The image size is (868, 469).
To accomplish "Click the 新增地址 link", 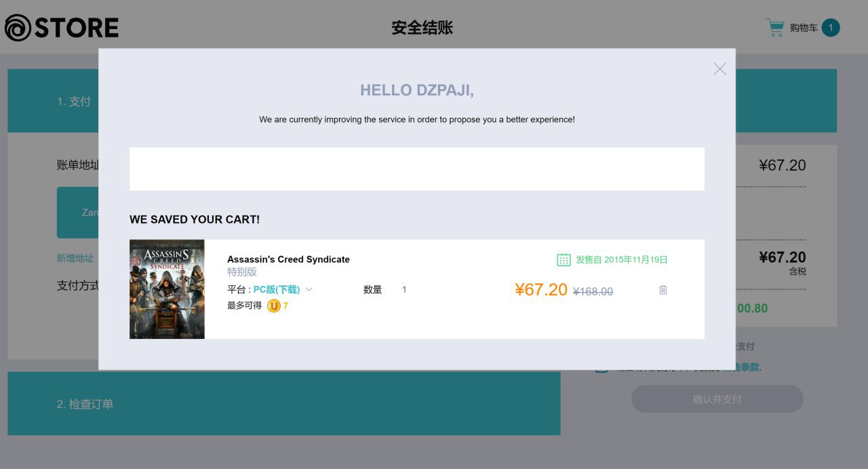I will [x=75, y=258].
